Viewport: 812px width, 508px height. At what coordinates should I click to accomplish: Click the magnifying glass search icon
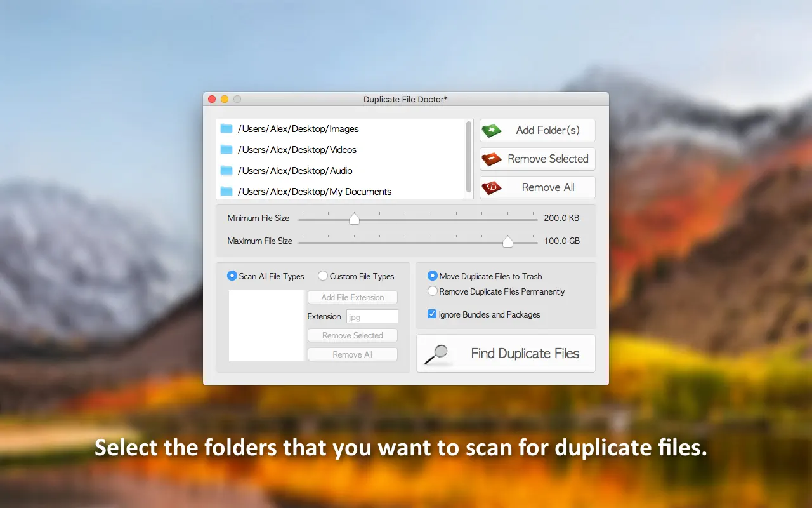click(436, 354)
